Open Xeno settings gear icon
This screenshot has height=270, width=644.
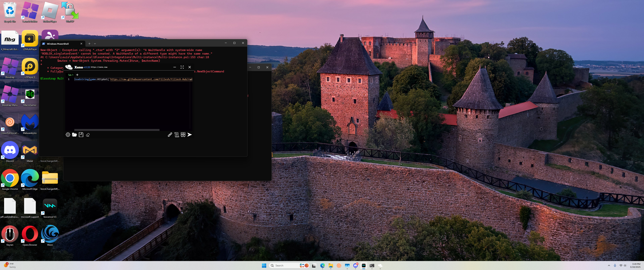(68, 135)
